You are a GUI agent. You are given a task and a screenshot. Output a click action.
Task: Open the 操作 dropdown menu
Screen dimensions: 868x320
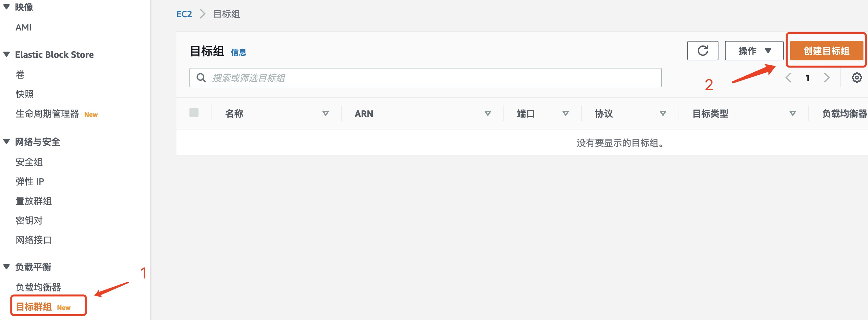coord(754,51)
